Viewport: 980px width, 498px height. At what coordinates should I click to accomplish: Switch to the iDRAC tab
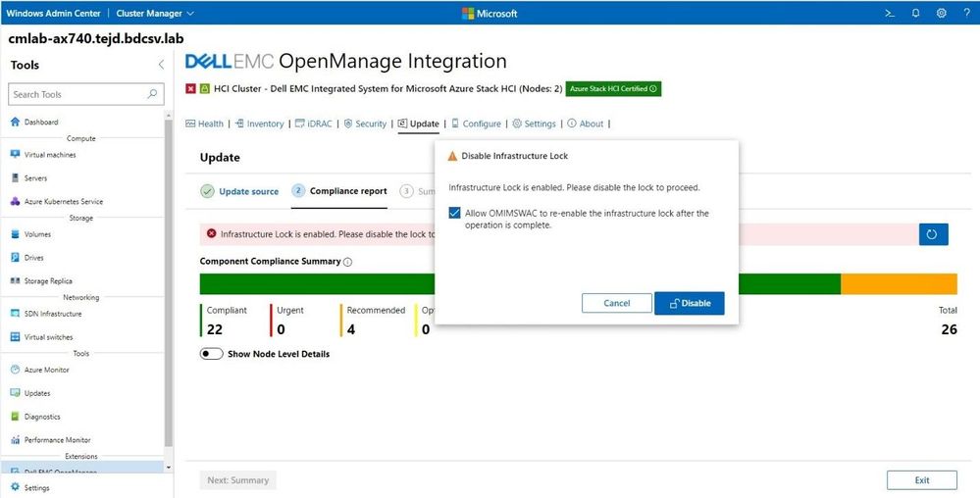click(x=314, y=124)
